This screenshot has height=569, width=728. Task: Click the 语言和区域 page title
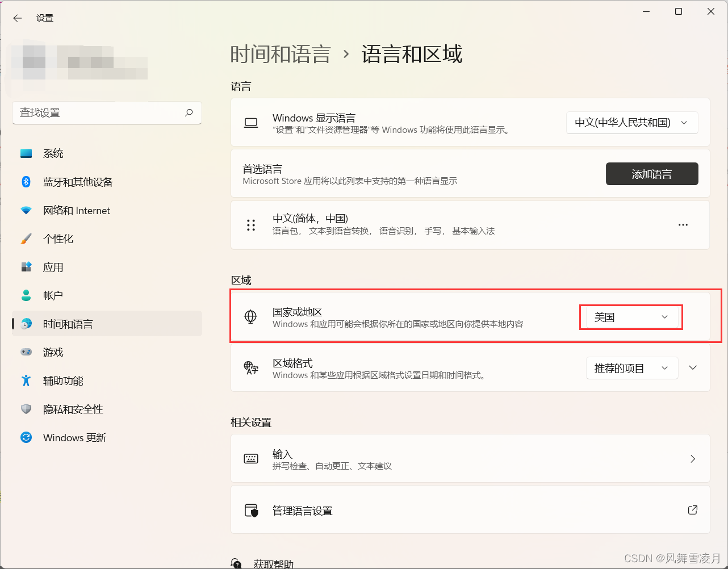(x=412, y=54)
